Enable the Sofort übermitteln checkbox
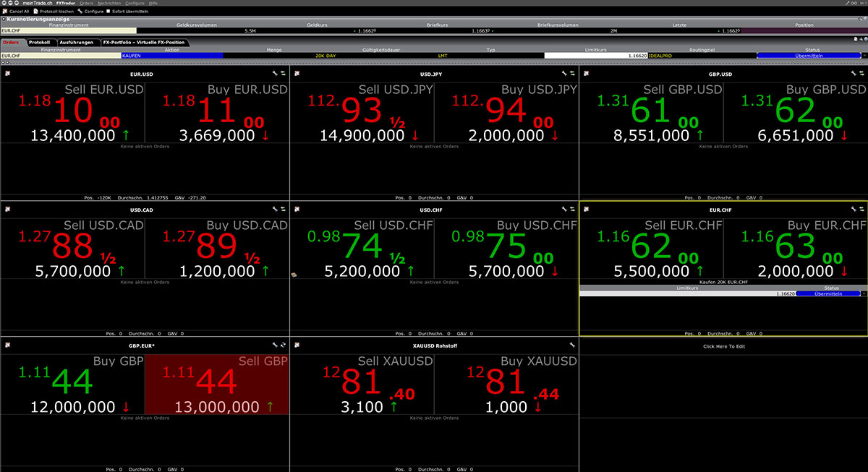Image resolution: width=868 pixels, height=472 pixels. 109,12
